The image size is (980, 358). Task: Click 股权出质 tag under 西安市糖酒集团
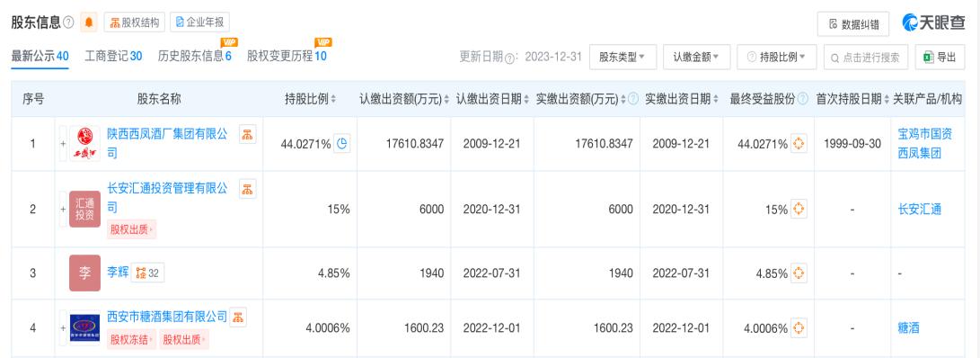pyautogui.click(x=184, y=340)
